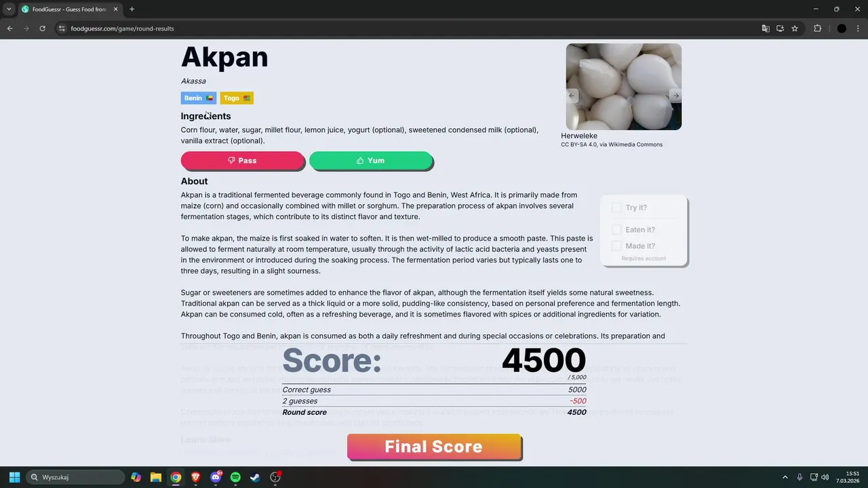Expand the tab search dropdown

(x=9, y=9)
